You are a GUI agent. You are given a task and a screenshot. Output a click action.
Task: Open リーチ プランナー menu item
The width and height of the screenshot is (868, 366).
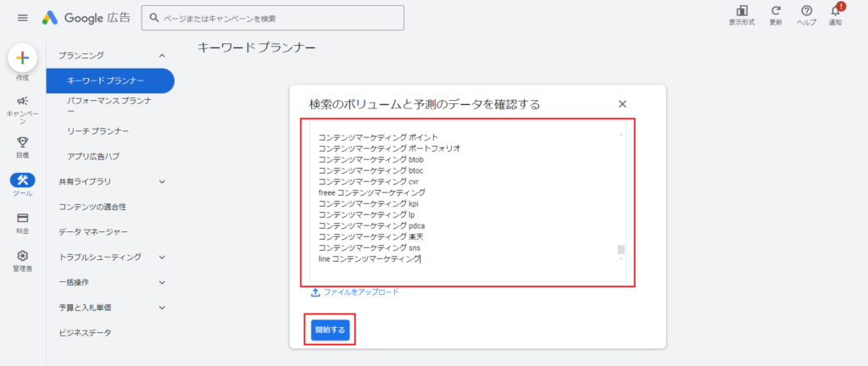(98, 131)
